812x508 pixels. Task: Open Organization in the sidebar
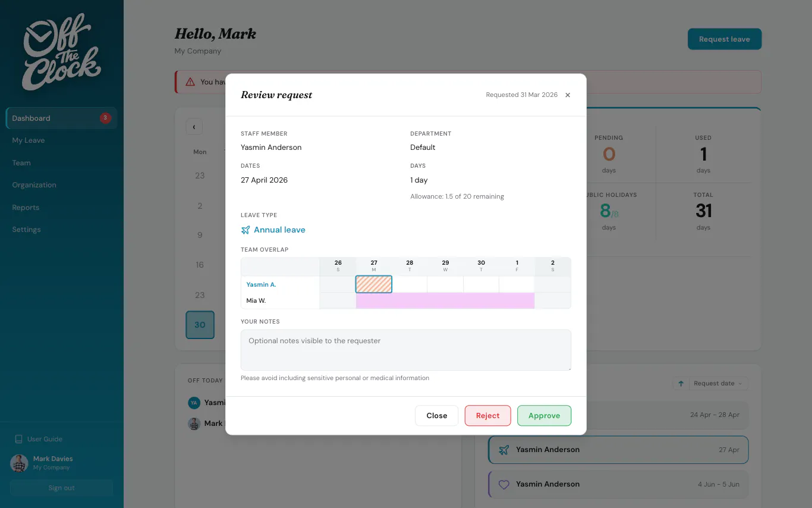pos(61,185)
